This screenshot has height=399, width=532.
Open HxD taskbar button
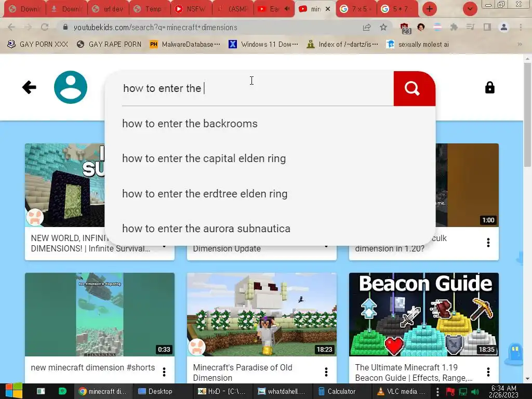pos(222,391)
